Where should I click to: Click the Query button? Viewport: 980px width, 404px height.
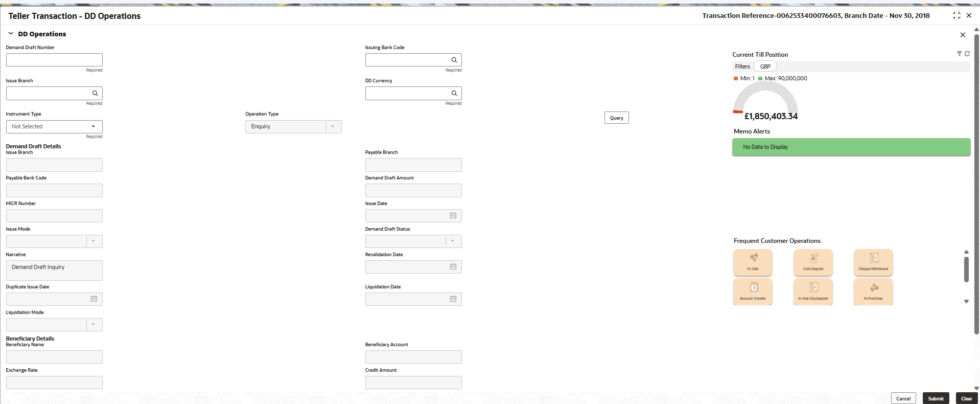tap(617, 118)
